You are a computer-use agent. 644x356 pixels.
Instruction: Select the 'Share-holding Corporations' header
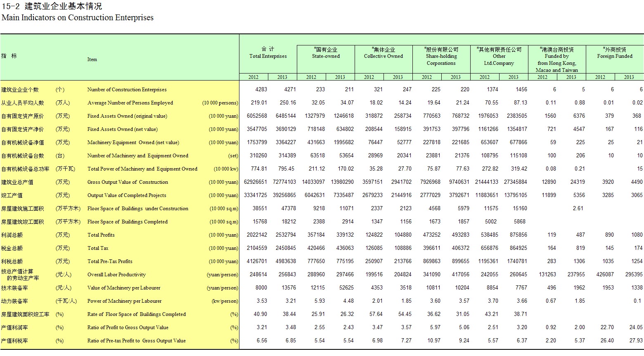click(x=441, y=59)
